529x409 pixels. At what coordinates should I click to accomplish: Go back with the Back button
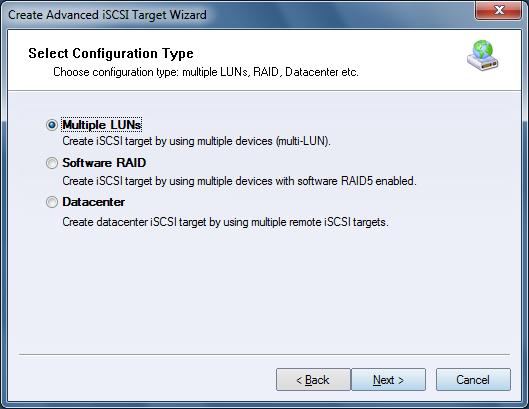coord(313,380)
